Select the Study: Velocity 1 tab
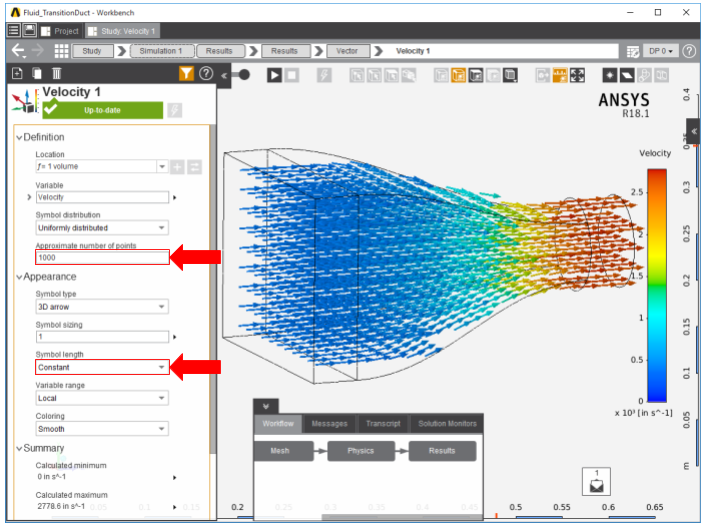Image resolution: width=705 pixels, height=528 pixels. point(122,31)
